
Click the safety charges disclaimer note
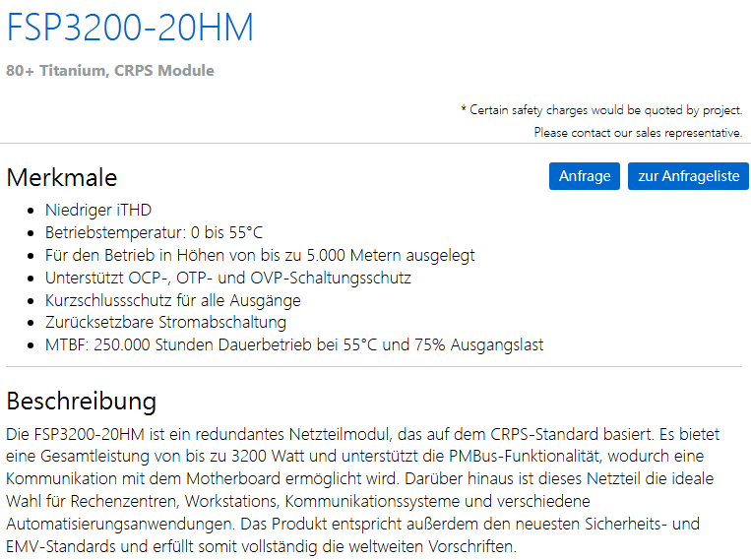point(601,110)
